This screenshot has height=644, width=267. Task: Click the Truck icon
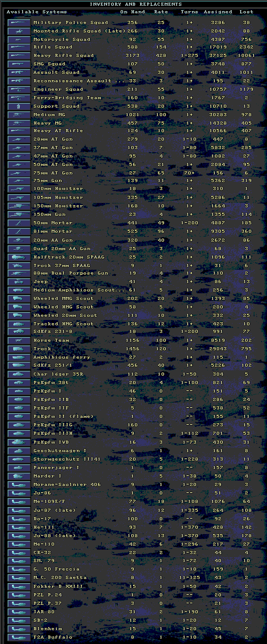click(19, 349)
